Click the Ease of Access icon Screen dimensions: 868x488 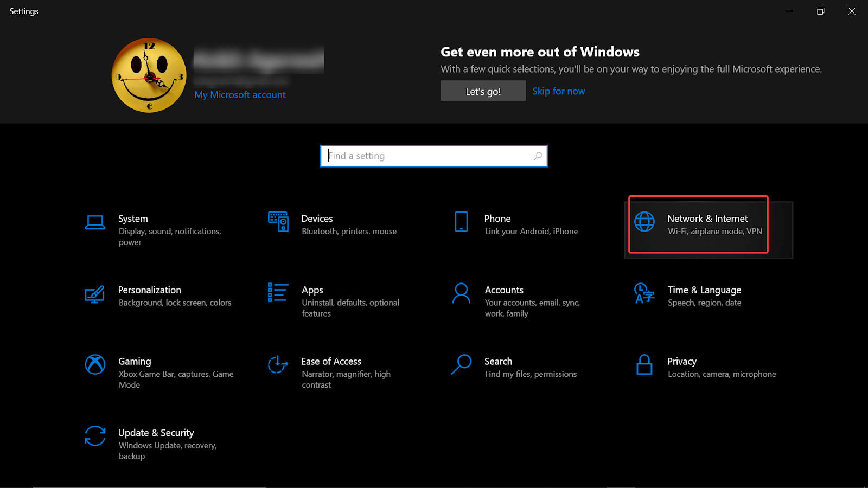tap(278, 364)
